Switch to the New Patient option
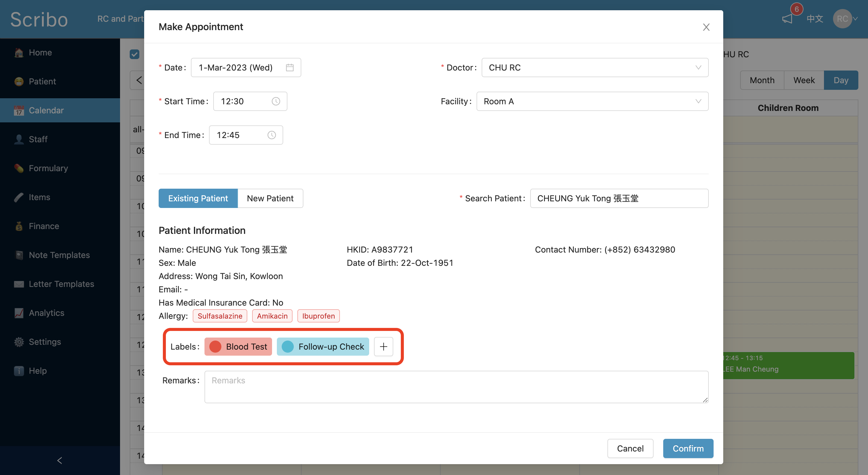Viewport: 868px width, 475px height. click(x=270, y=198)
